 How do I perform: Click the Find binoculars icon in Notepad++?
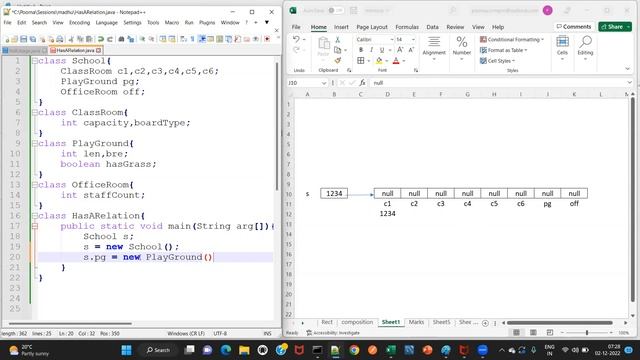[121, 39]
